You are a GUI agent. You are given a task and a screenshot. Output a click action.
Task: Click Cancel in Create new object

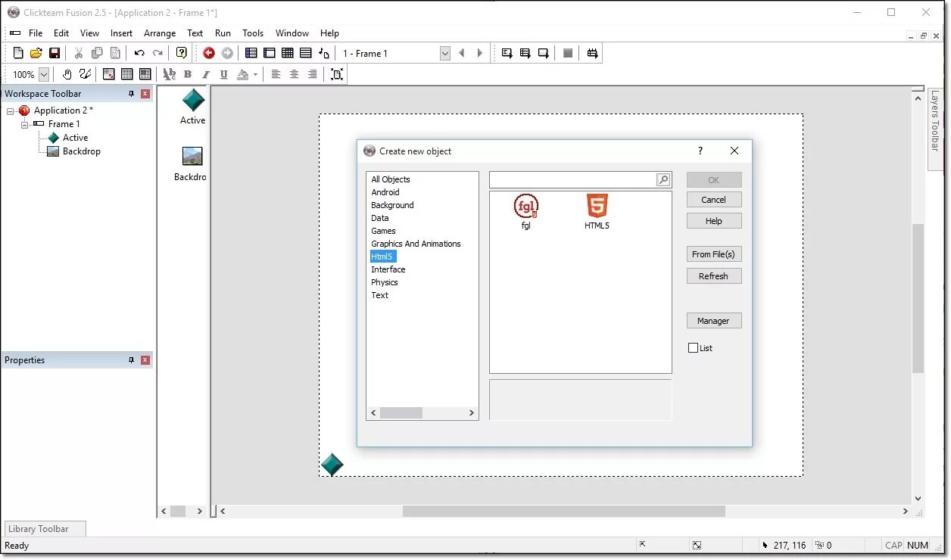(x=714, y=200)
